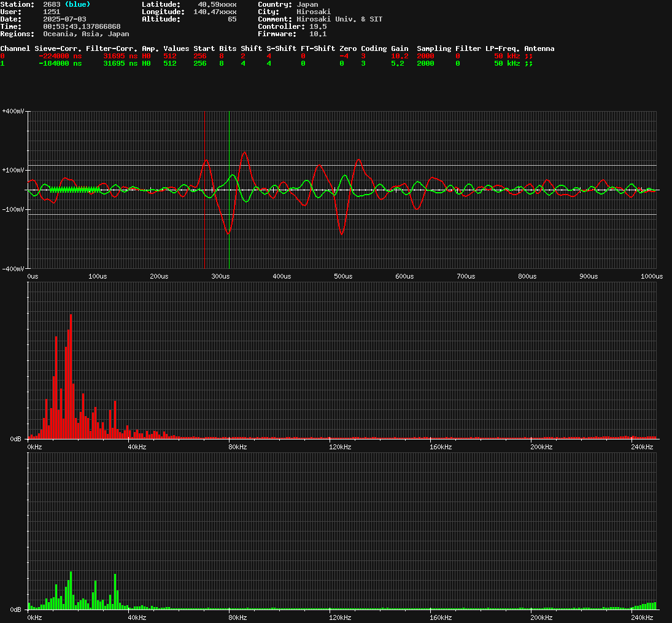Click the "1000us" time axis label
This screenshot has width=672, height=623.
point(651,277)
